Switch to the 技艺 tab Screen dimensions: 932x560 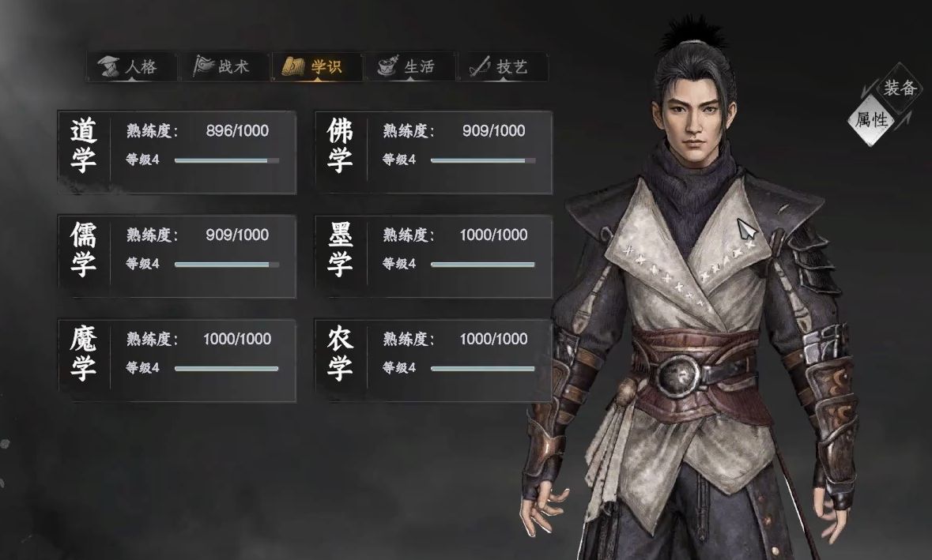(x=502, y=66)
